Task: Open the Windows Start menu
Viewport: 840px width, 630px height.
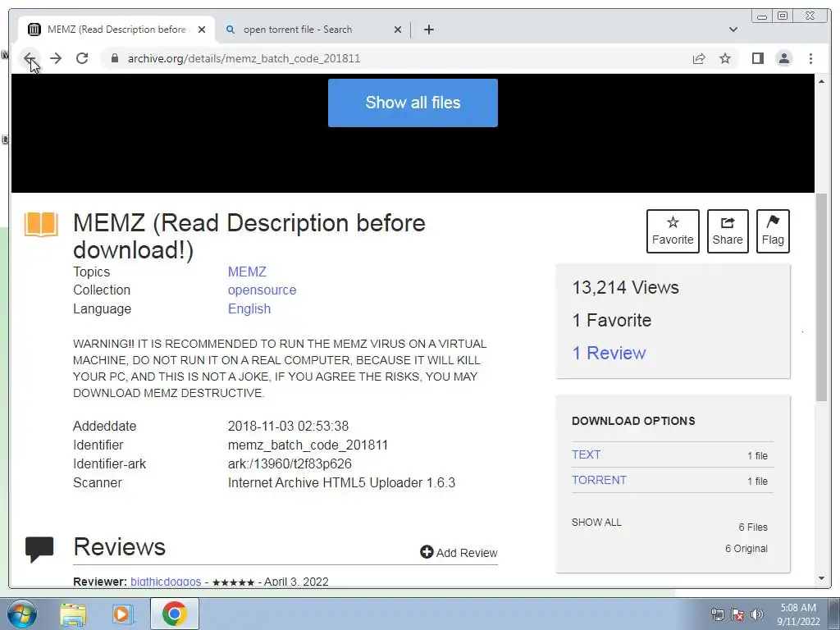Action: [x=21, y=614]
